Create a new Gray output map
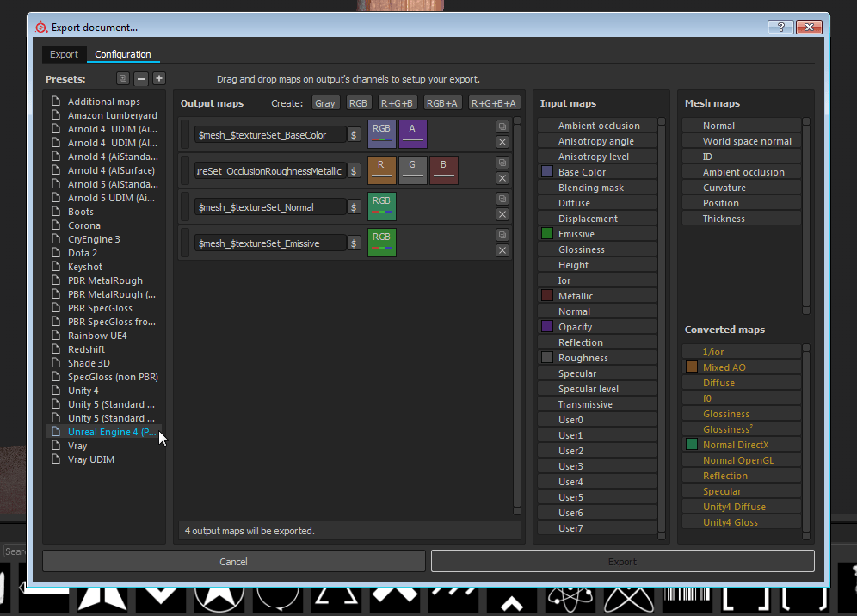Screen dimensions: 857x616 [x=325, y=103]
